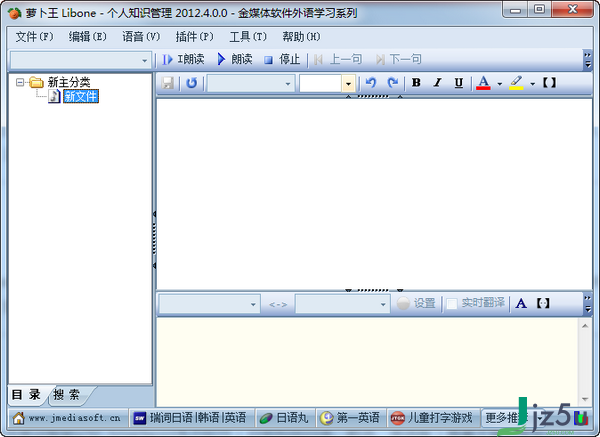The width and height of the screenshot is (600, 437).
Task: Open the font size dropdown
Action: point(348,83)
